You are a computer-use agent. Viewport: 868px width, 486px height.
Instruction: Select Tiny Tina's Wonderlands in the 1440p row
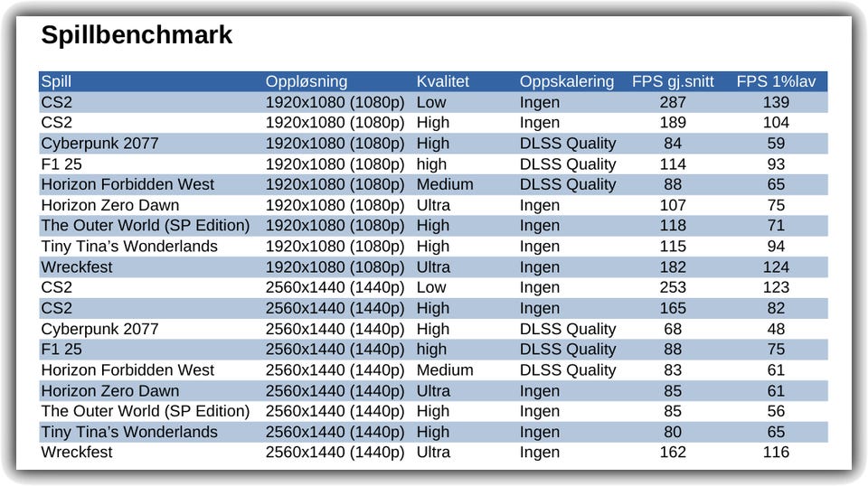click(x=129, y=432)
